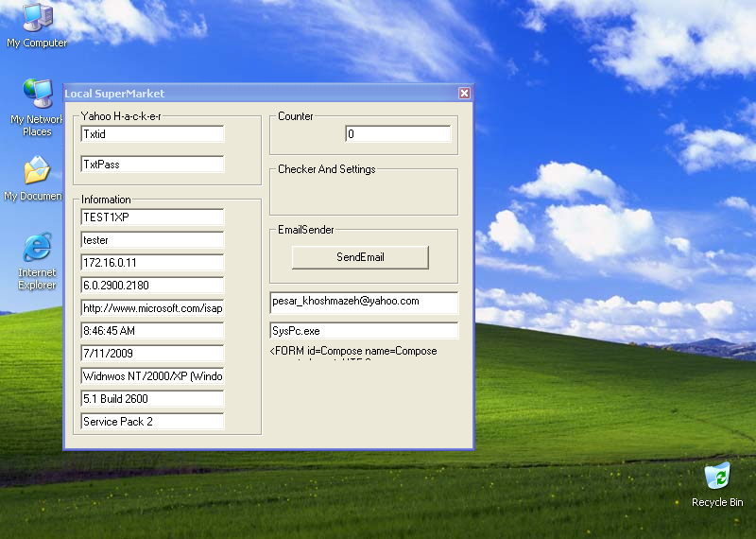Click the date field 7/11/2009
The image size is (756, 539).
pos(152,354)
